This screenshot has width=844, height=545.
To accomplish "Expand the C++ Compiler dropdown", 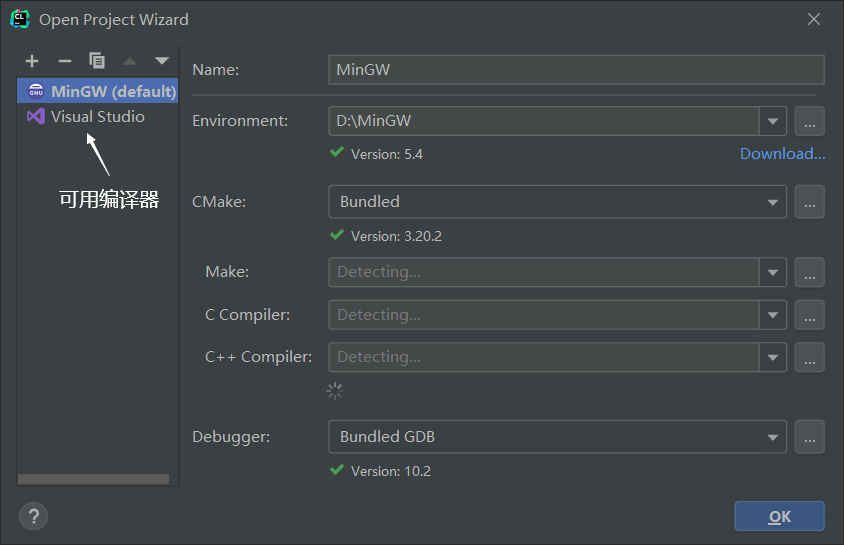I will coord(773,357).
